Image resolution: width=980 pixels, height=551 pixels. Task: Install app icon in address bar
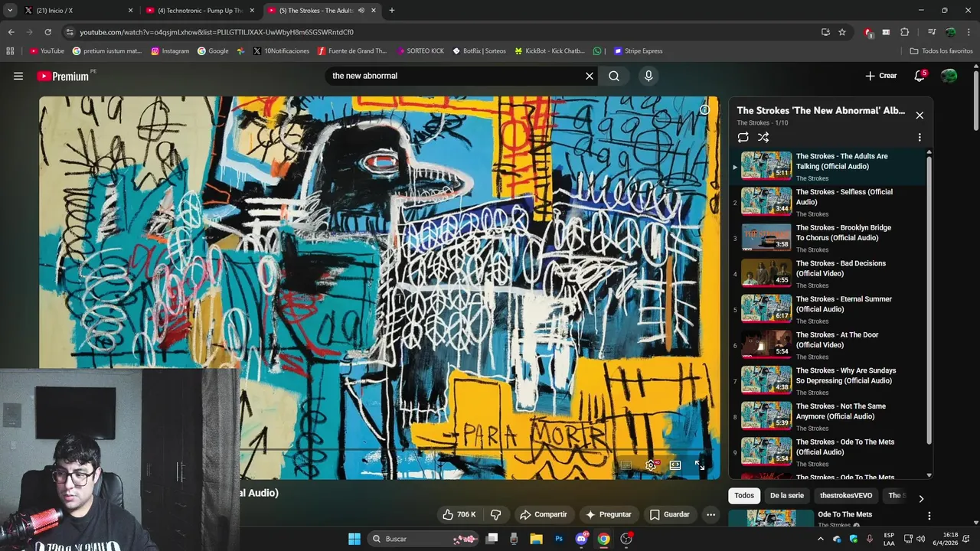click(x=825, y=32)
